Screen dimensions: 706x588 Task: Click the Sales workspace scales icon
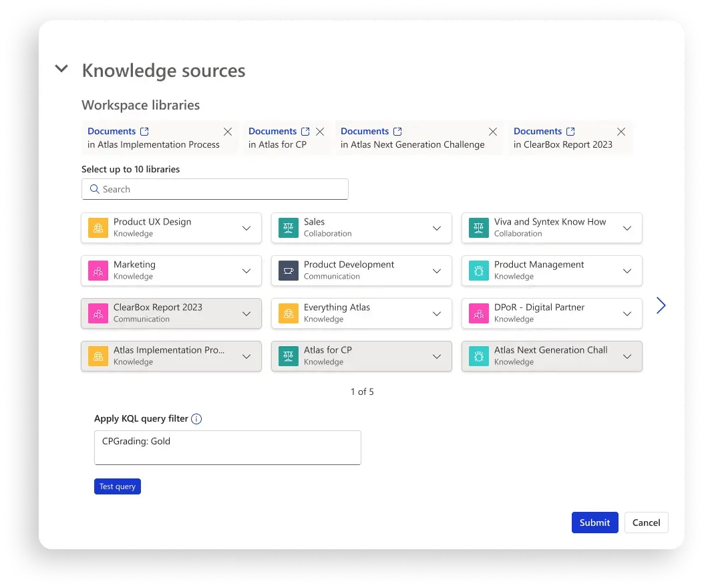[x=289, y=228]
